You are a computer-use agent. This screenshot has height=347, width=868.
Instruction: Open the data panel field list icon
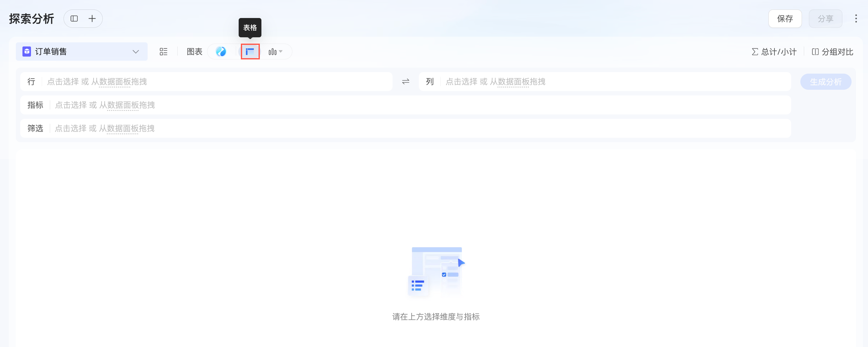pos(164,52)
